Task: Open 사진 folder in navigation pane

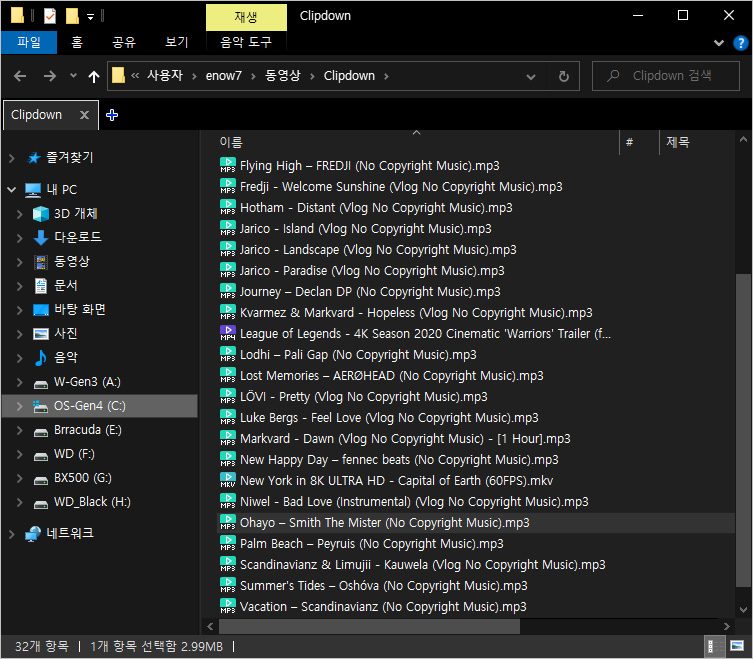Action: (x=65, y=334)
